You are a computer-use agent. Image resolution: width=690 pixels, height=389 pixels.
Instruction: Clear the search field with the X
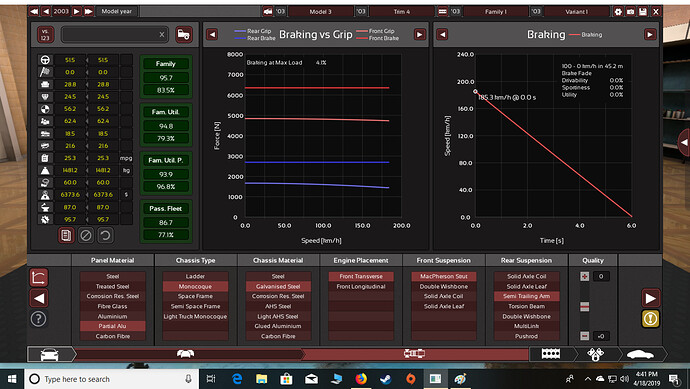click(162, 34)
